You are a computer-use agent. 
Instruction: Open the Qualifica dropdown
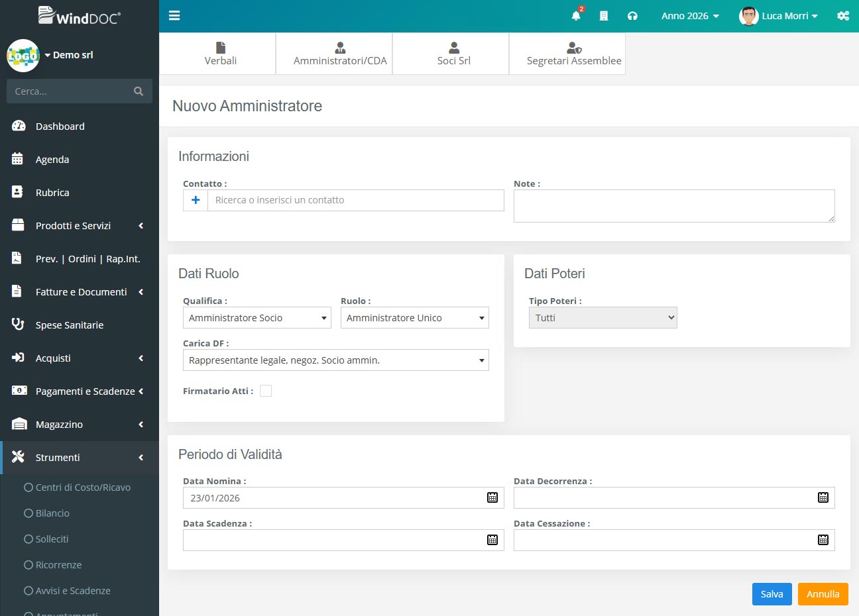point(257,318)
